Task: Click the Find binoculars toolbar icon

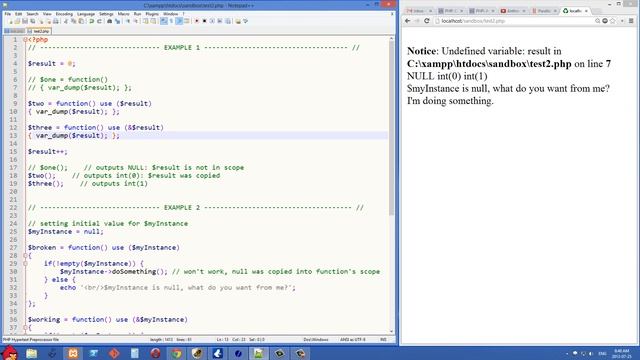Action: point(109,21)
